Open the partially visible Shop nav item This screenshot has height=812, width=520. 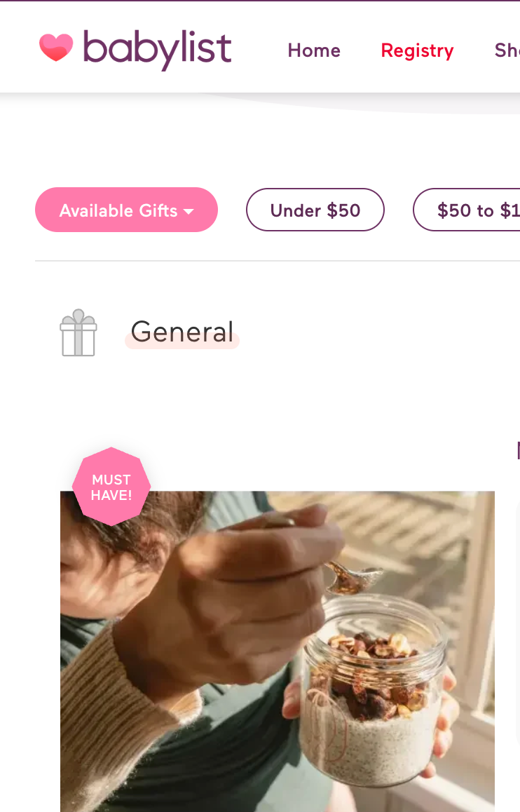[507, 50]
